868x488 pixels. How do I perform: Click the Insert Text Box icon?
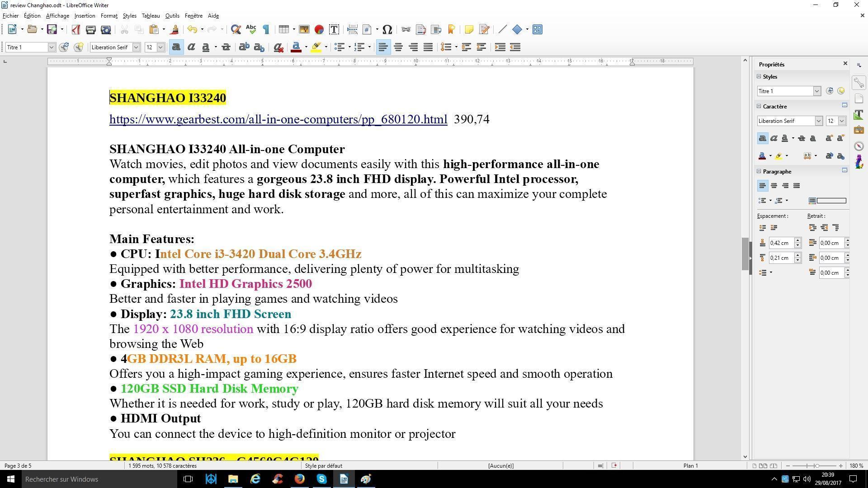[334, 30]
